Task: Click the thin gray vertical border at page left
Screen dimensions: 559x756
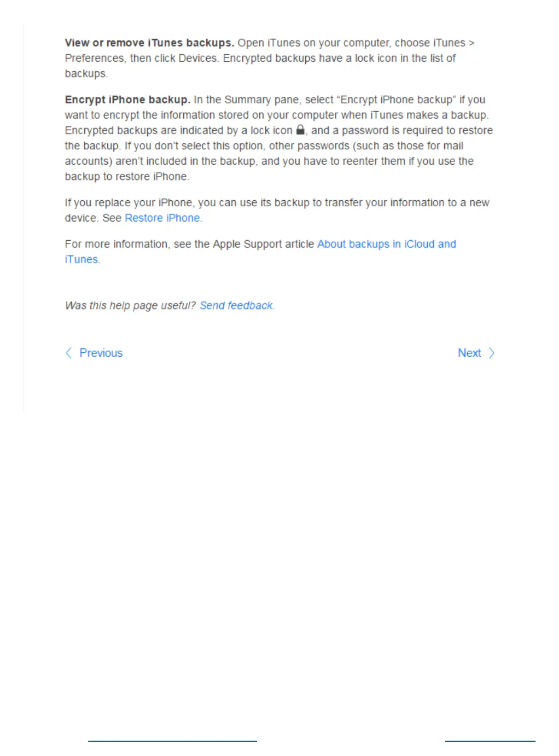Action: coord(24,218)
